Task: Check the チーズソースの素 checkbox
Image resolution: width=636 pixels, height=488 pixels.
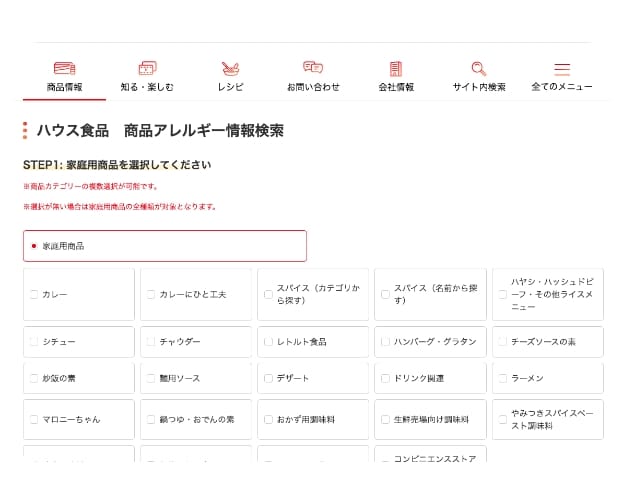Action: tap(503, 342)
